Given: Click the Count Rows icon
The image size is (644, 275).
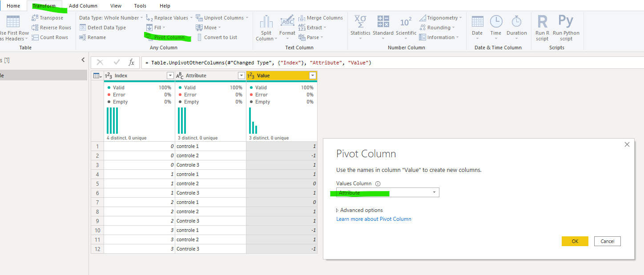Looking at the screenshot, I should pos(35,37).
